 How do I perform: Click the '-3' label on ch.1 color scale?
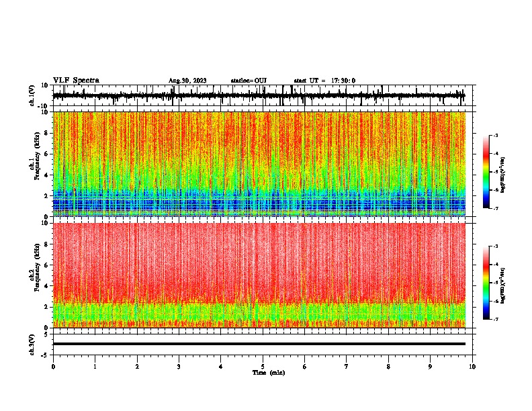point(495,135)
